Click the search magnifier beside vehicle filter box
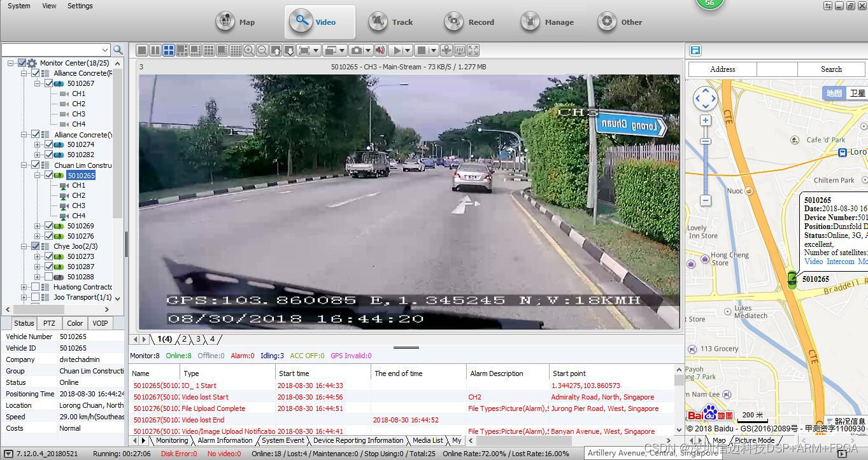This screenshot has height=460, width=868. coord(118,50)
